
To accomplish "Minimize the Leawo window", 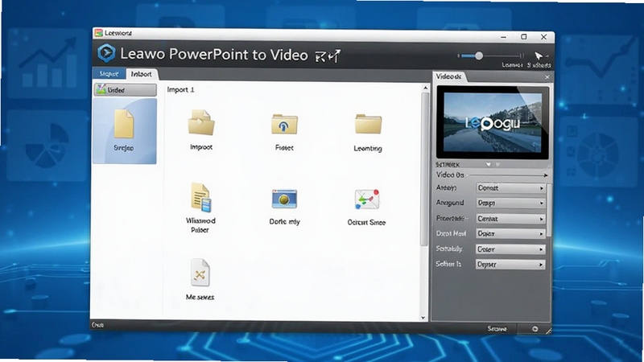I will coord(504,37).
